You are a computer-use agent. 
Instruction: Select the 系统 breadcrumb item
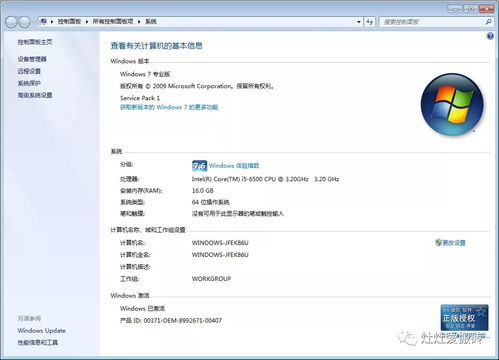pos(151,22)
